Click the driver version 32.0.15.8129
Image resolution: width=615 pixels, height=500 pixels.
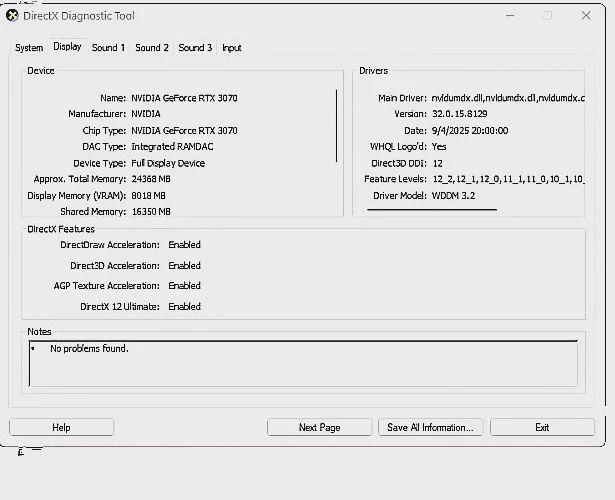pyautogui.click(x=460, y=114)
